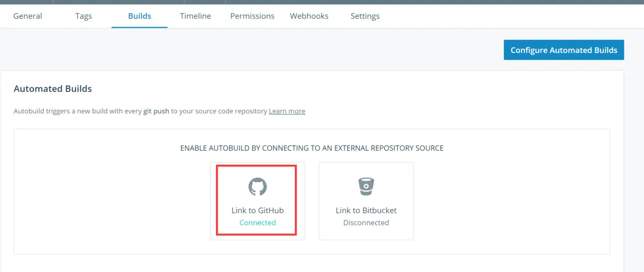Open the Timeline tab

195,16
